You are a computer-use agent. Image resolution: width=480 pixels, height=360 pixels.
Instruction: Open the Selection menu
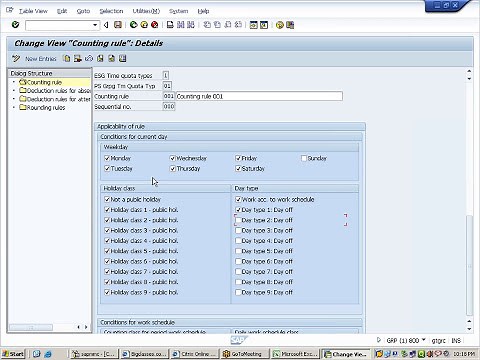click(x=111, y=11)
